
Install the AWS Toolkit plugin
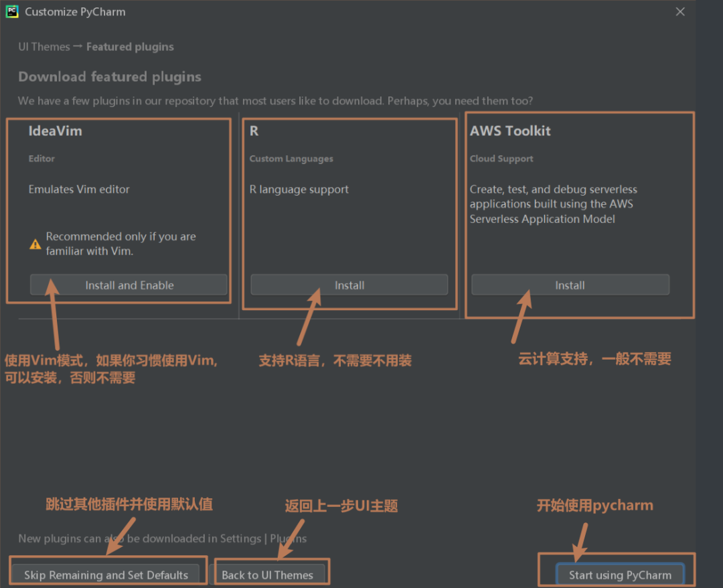(x=570, y=285)
